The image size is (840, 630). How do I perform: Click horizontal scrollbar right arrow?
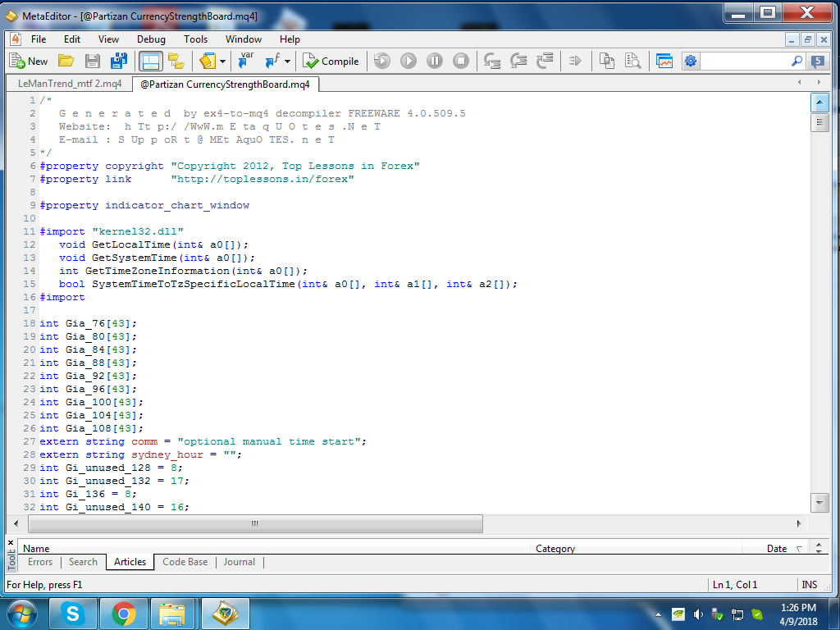pyautogui.click(x=799, y=523)
